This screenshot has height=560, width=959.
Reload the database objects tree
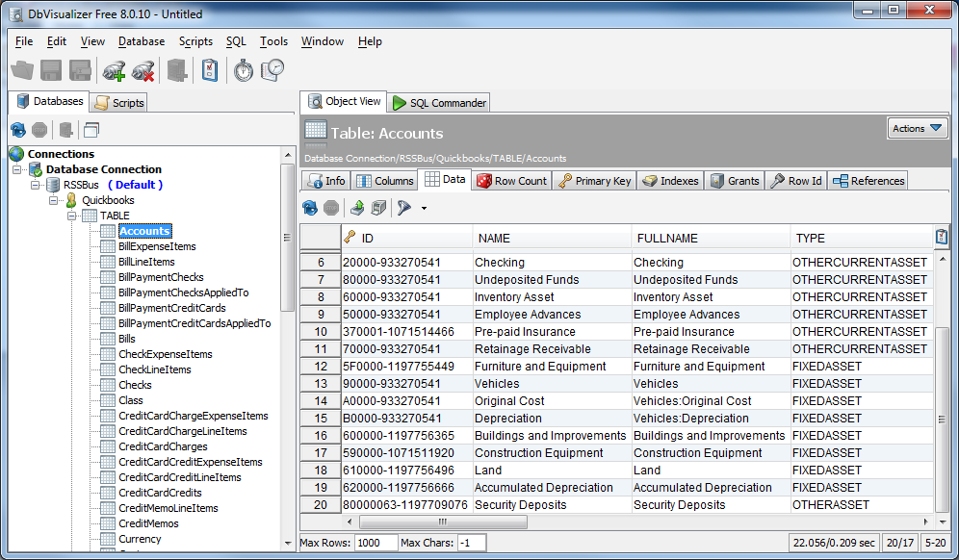point(18,130)
